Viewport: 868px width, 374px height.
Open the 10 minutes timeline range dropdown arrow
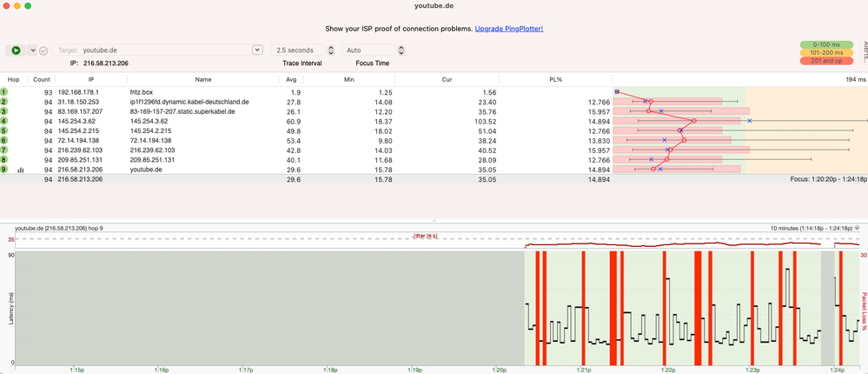(x=858, y=228)
